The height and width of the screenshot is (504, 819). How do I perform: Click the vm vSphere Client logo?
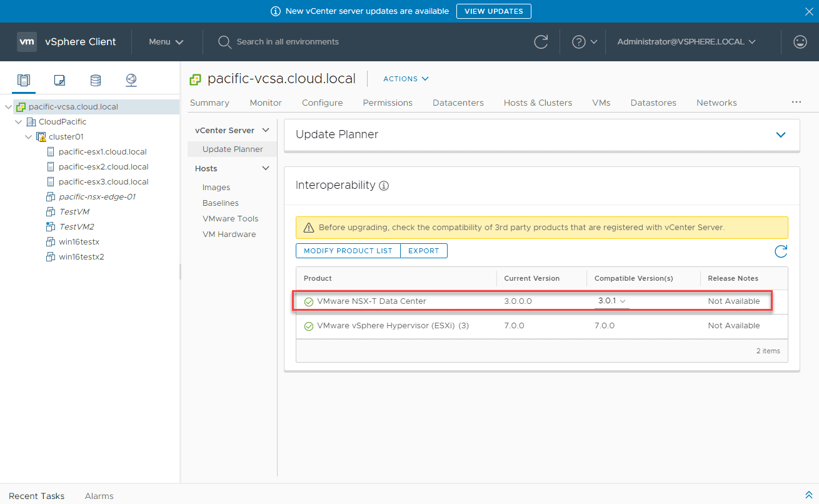[x=27, y=42]
